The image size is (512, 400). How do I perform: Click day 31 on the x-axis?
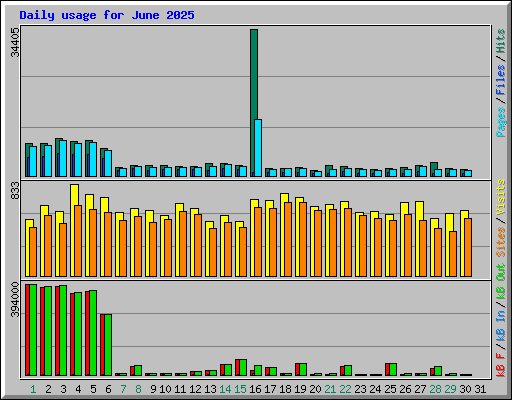480,389
